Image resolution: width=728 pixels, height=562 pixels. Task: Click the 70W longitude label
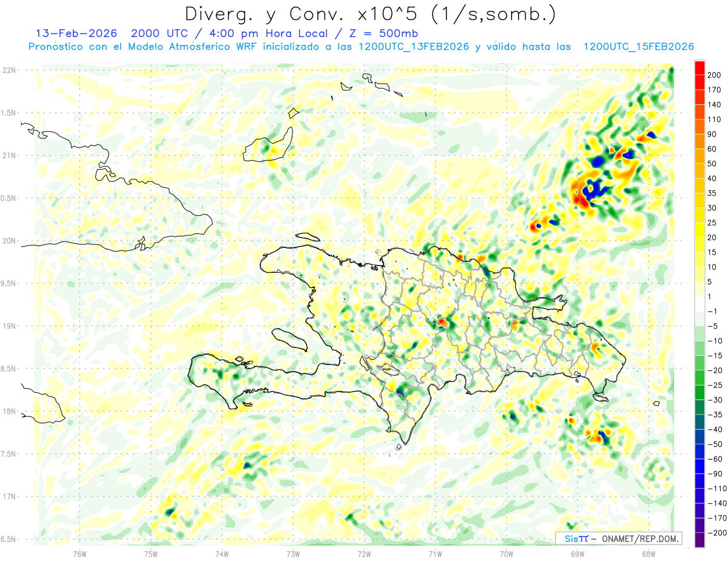(x=507, y=554)
